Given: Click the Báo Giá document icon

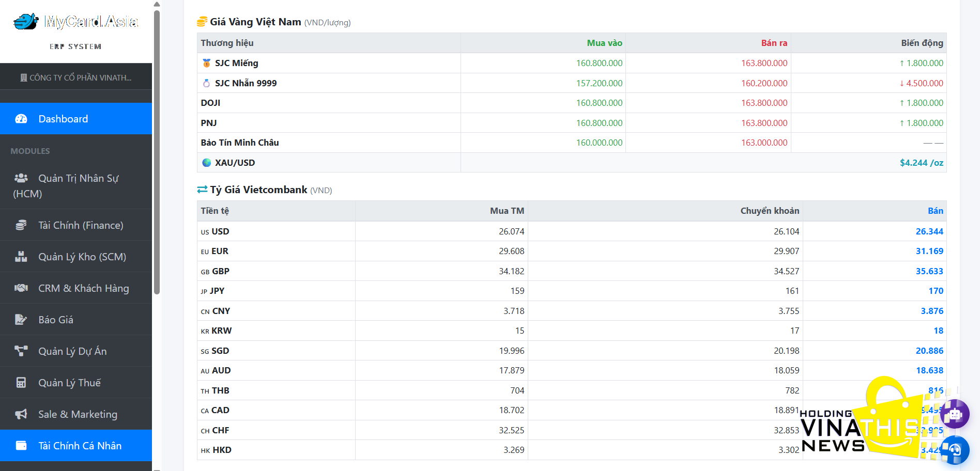Looking at the screenshot, I should pos(21,320).
